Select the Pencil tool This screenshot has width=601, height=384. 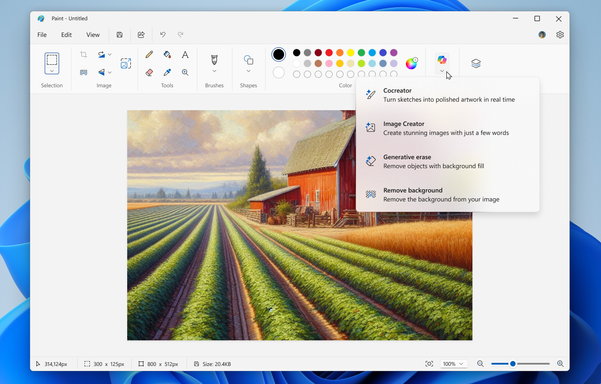click(x=149, y=54)
